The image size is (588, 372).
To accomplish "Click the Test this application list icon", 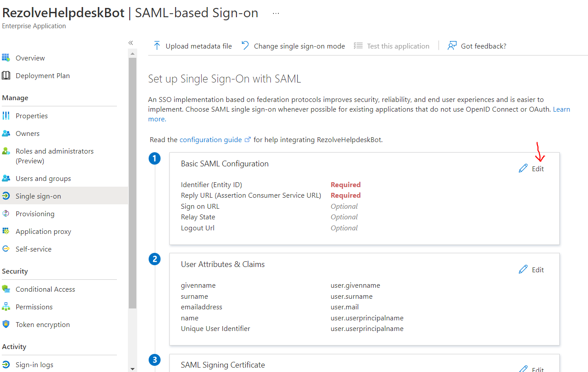I will point(358,46).
